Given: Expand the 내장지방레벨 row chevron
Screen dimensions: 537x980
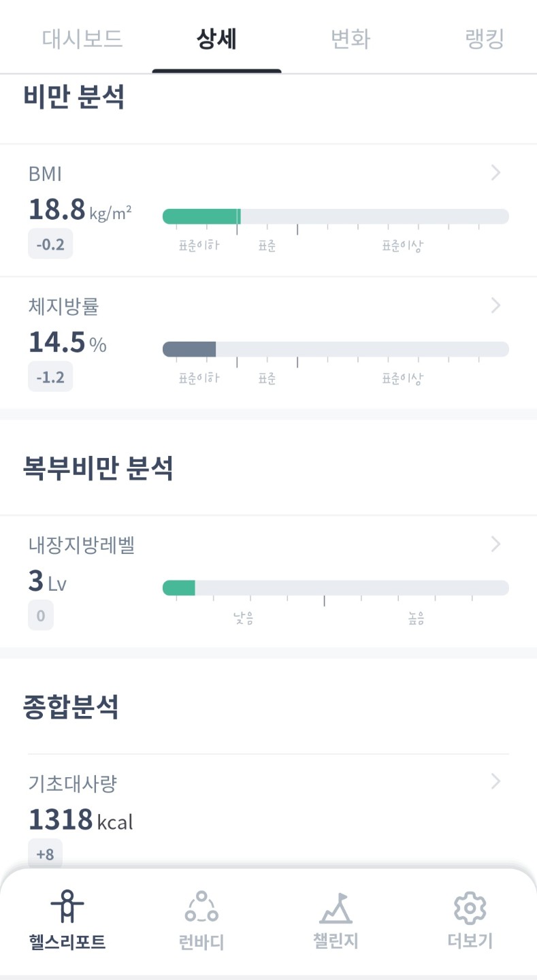Looking at the screenshot, I should [x=495, y=544].
